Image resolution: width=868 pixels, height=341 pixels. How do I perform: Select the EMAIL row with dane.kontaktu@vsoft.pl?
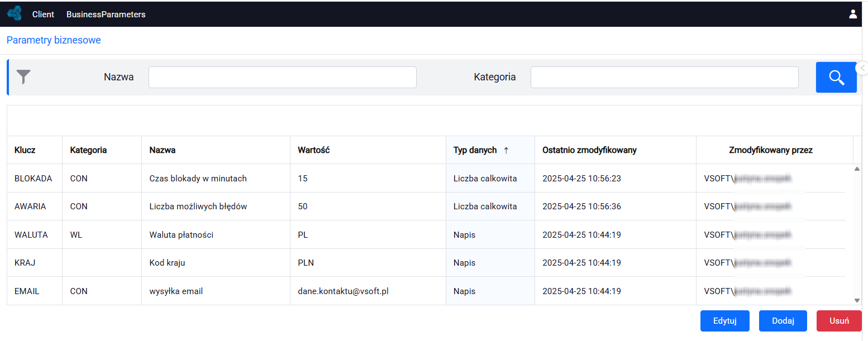[430, 291]
